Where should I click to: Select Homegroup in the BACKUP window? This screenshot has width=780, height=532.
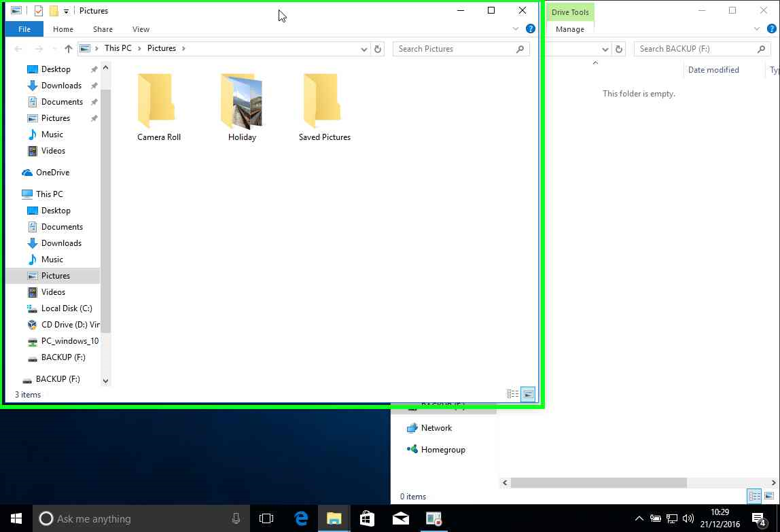tap(443, 450)
